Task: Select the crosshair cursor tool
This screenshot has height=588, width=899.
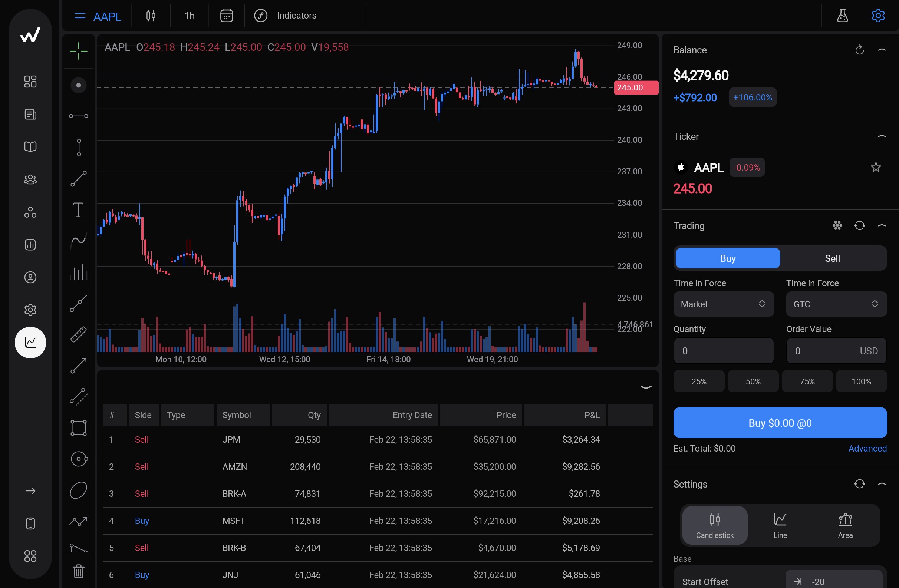Action: 79,51
